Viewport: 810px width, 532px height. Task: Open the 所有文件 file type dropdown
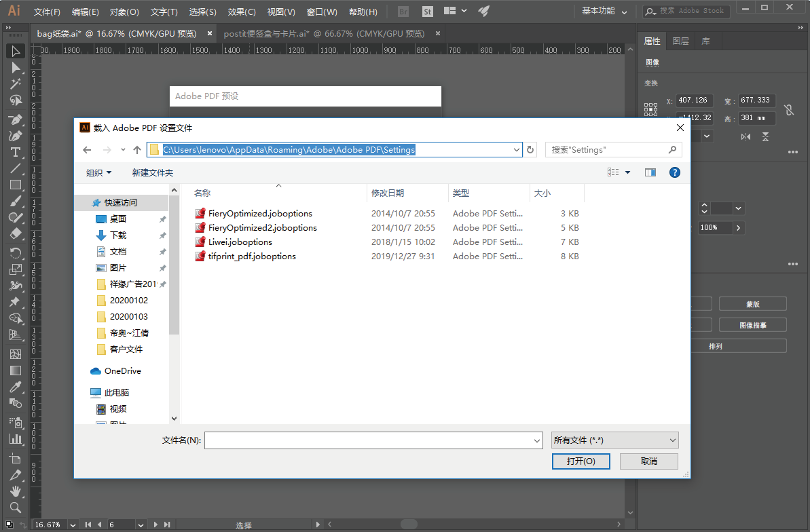[x=614, y=440]
